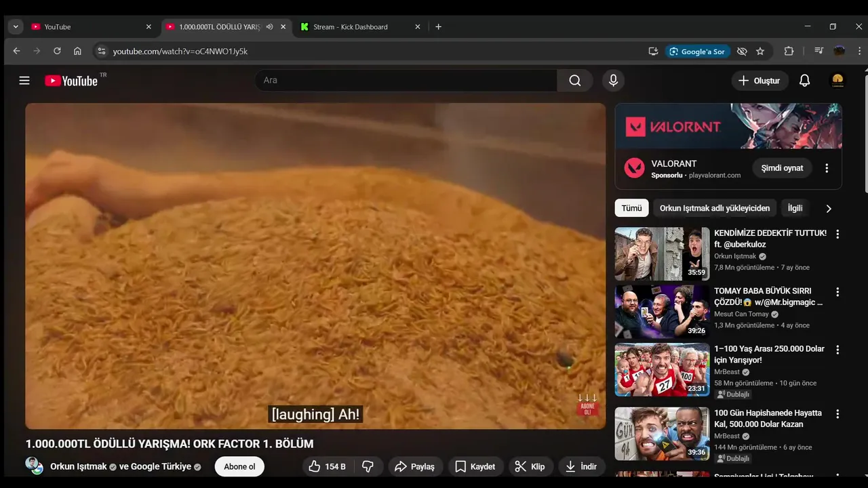Open the MrBeast channel under 100 Gün video
The height and width of the screenshot is (488, 868).
[x=728, y=436]
